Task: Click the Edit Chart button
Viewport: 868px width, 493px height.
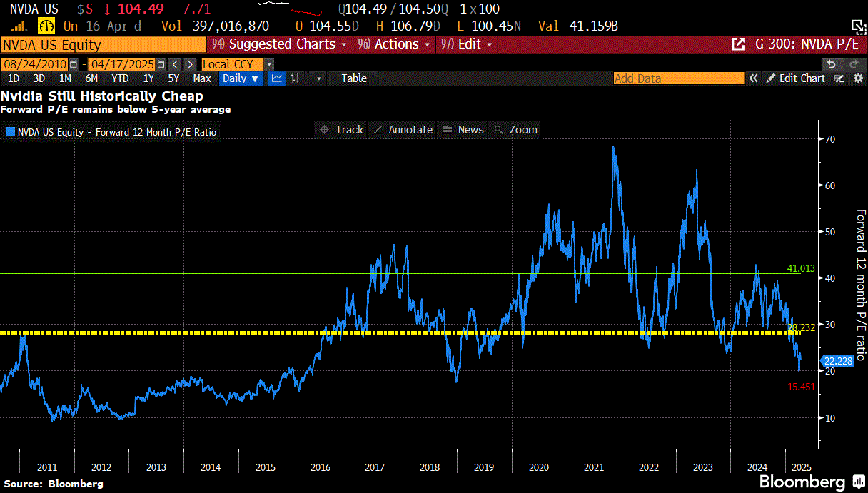Action: click(795, 78)
